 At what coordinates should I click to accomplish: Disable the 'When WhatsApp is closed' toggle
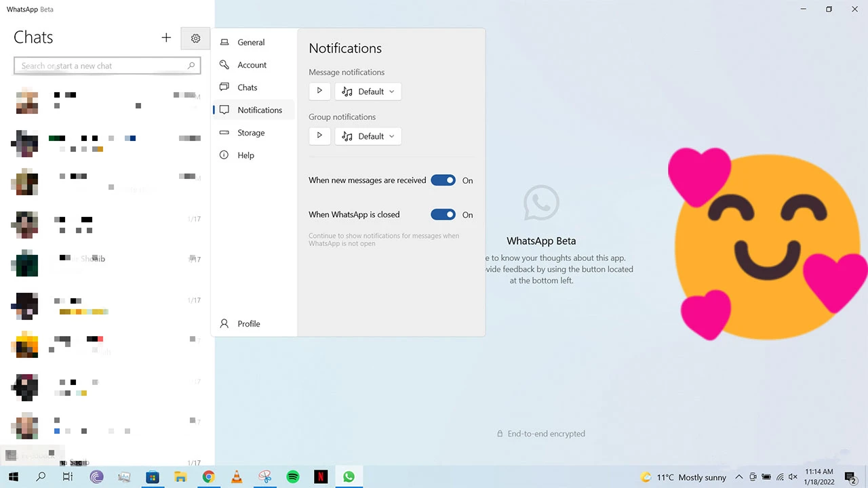point(443,215)
